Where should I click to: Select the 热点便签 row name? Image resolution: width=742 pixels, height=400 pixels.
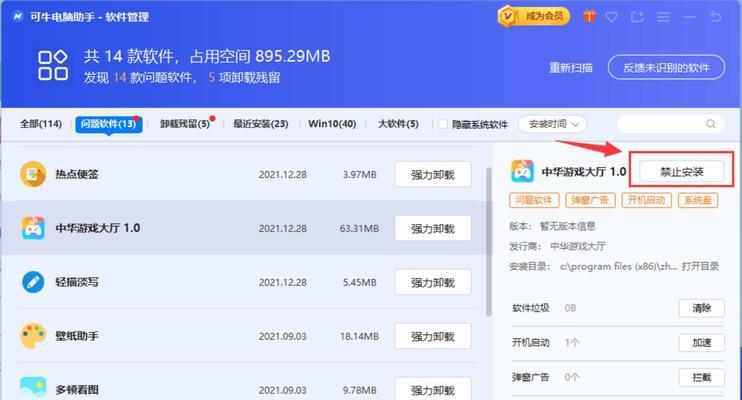pyautogui.click(x=77, y=174)
